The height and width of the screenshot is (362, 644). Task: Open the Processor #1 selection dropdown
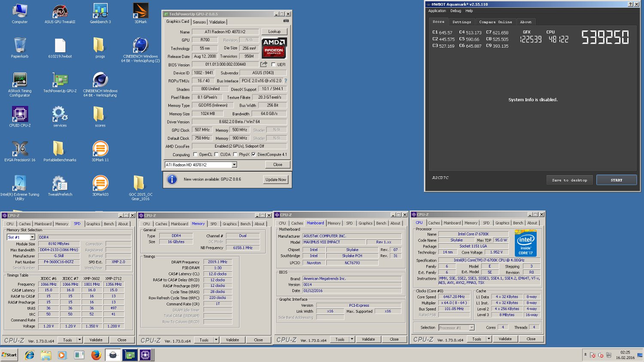click(456, 328)
